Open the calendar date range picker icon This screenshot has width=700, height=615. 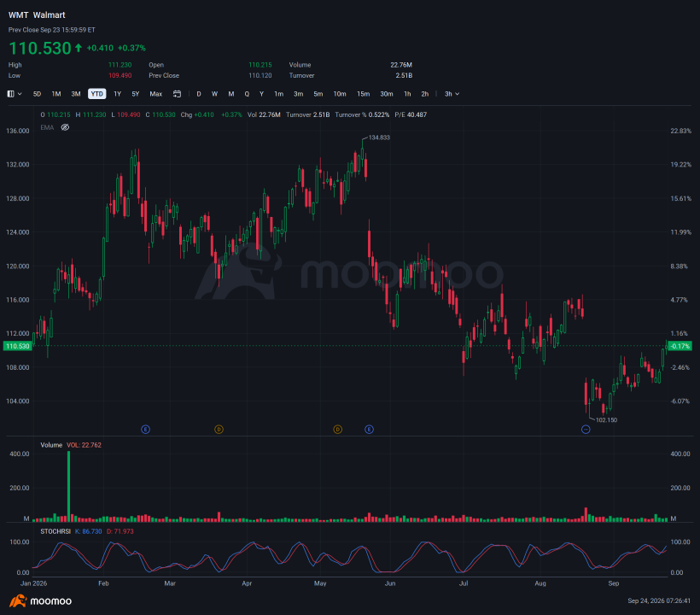tap(178, 94)
